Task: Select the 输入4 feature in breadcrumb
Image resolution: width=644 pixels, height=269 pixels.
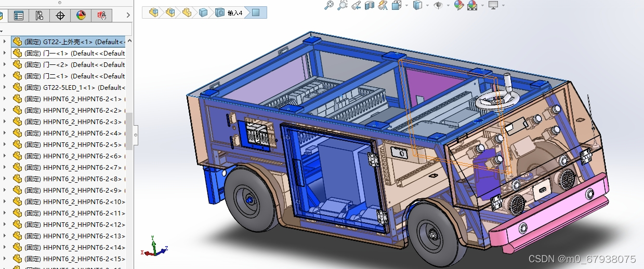Action: tap(229, 12)
